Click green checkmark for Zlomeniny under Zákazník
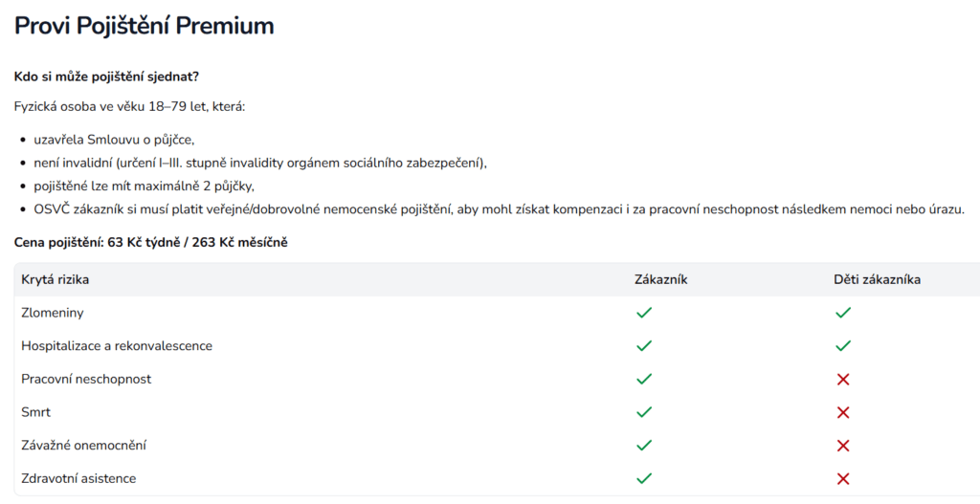This screenshot has width=980, height=504. pyautogui.click(x=644, y=313)
